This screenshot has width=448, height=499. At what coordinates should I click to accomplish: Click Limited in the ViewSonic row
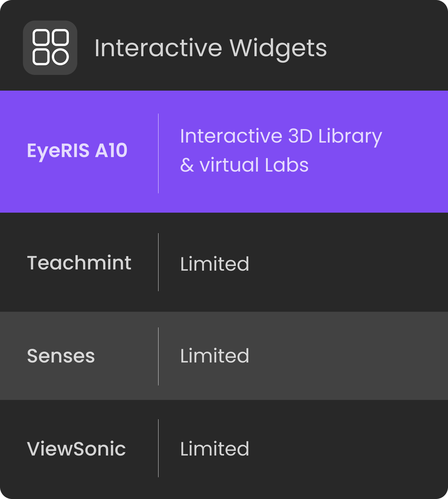[x=215, y=449]
